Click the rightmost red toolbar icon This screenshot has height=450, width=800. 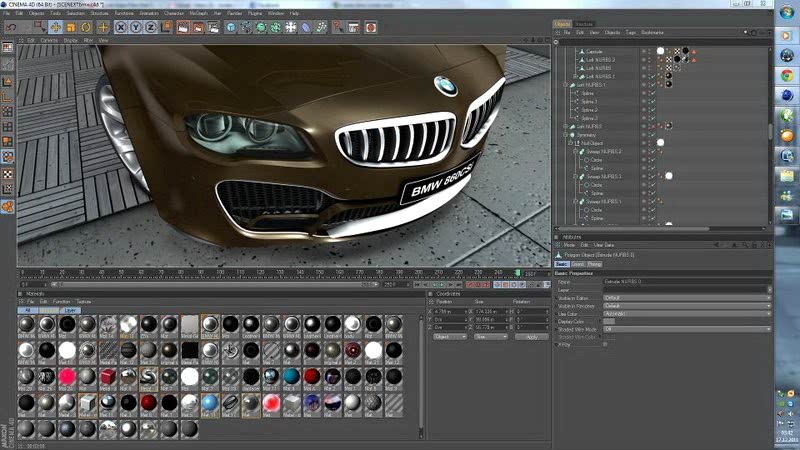[371, 27]
